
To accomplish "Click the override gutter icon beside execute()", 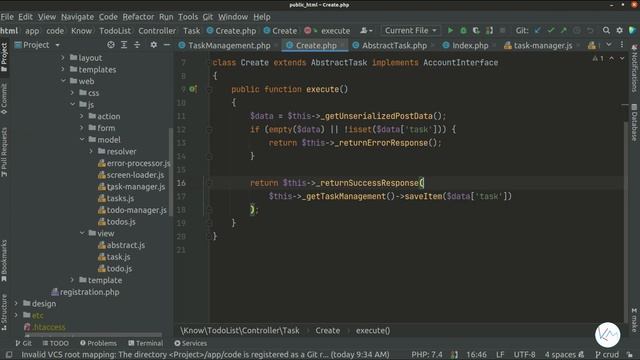I will click(x=192, y=89).
